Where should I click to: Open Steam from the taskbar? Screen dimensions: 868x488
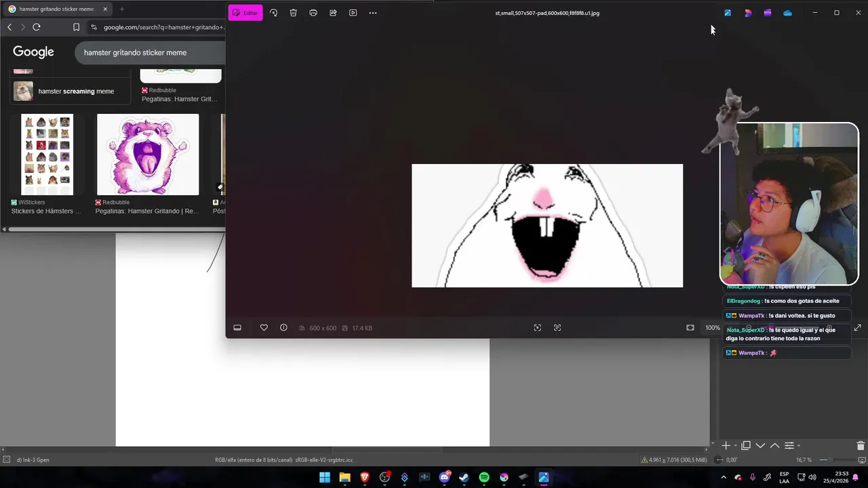tap(464, 477)
